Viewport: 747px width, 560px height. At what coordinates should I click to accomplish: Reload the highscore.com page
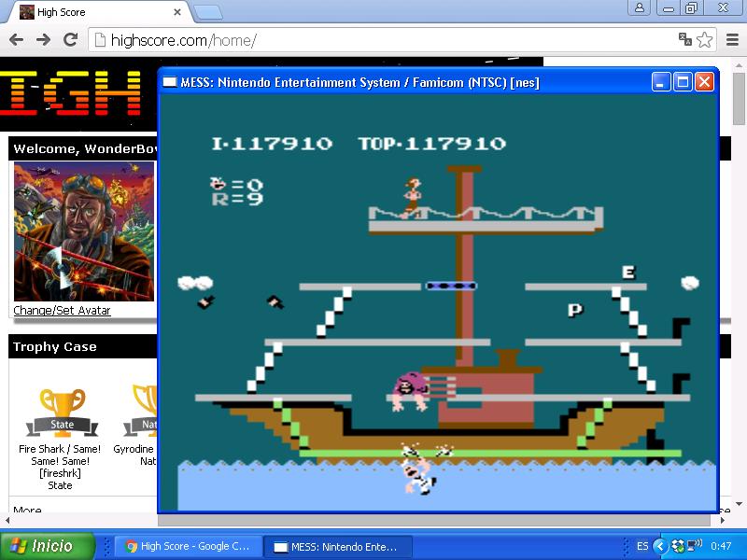tap(70, 40)
